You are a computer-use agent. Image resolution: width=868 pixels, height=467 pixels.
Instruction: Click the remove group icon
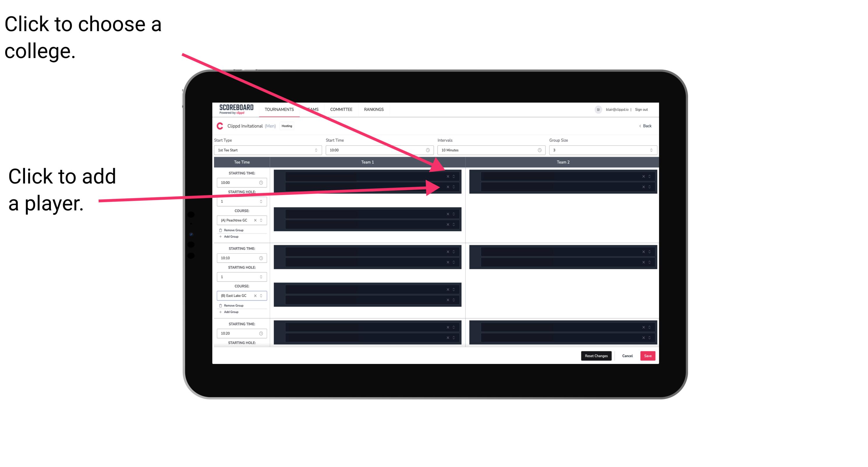221,230
